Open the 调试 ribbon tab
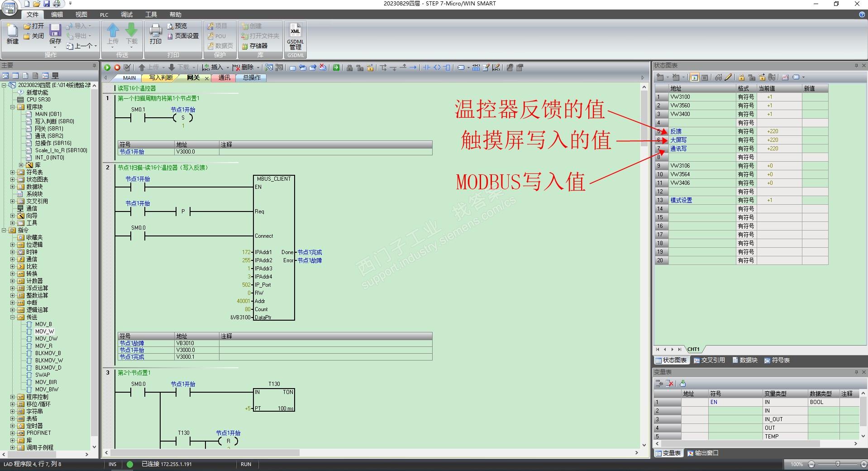This screenshot has width=868, height=471. [x=127, y=14]
